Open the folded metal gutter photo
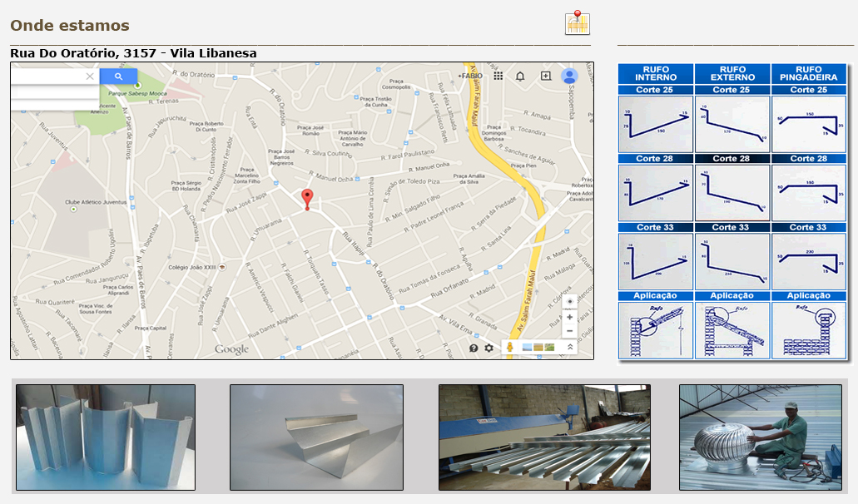Viewport: 858px width, 504px height. point(316,437)
